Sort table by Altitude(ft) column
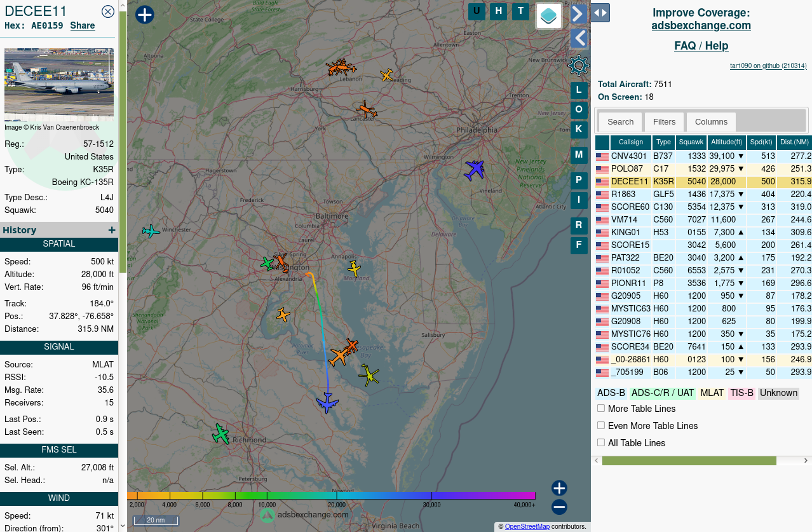This screenshot has height=532, width=812. 727,142
